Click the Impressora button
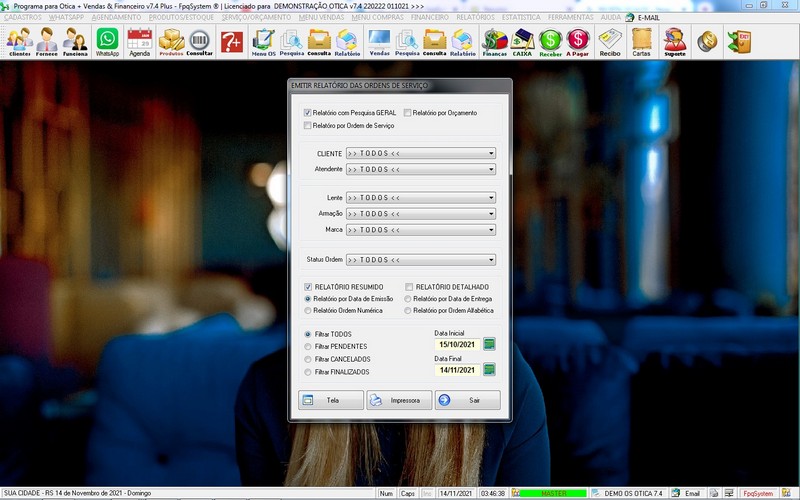Image resolution: width=800 pixels, height=500 pixels. pos(399,400)
